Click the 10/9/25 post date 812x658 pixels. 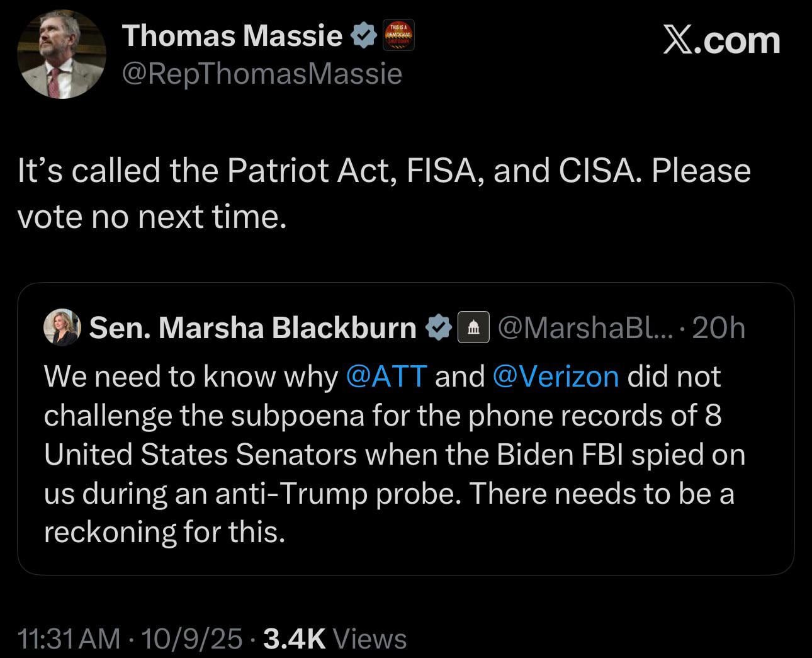tap(191, 638)
